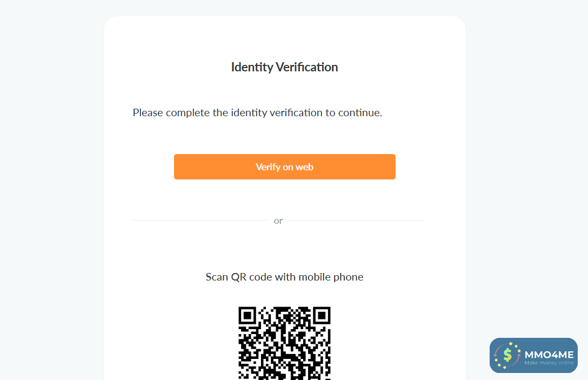This screenshot has width=588, height=380.
Task: Click the MMO4ME watermark badge text
Action: coord(549,354)
